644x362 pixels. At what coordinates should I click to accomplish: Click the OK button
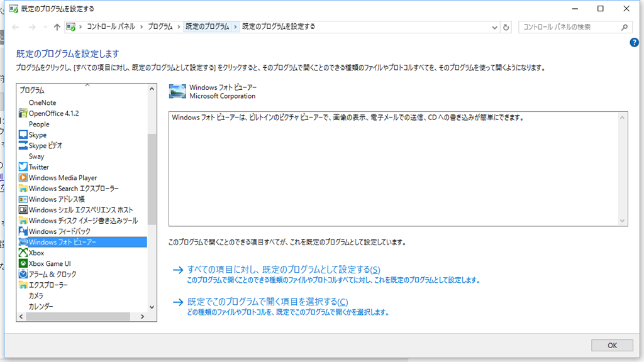[x=612, y=345]
